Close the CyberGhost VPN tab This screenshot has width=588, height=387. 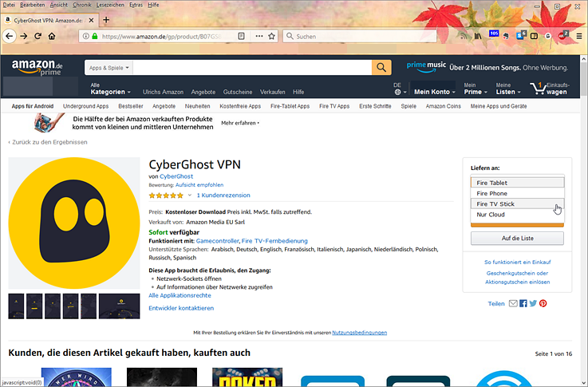click(91, 20)
